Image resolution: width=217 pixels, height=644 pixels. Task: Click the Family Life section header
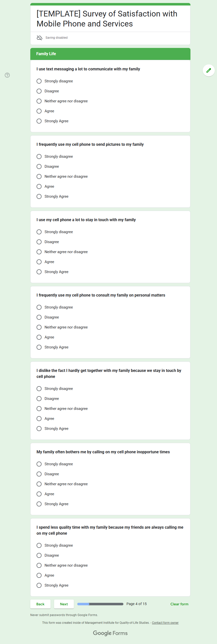coord(110,54)
